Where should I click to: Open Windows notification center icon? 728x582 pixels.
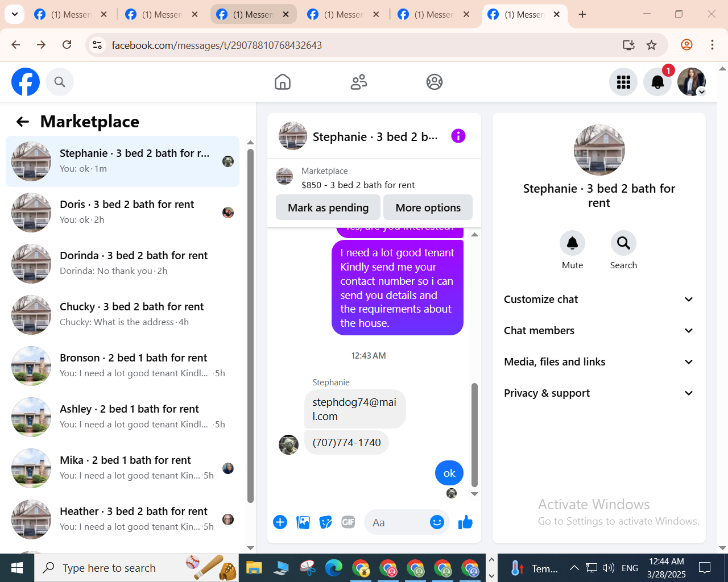pyautogui.click(x=705, y=568)
